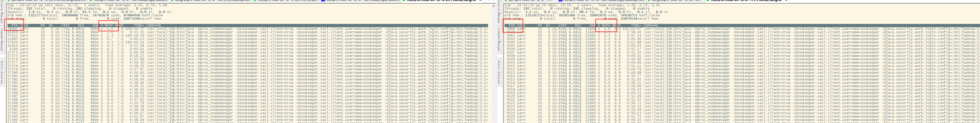Select the process row with PID 31014
Image resolution: width=980 pixels, height=123 pixels.
coord(247,46)
